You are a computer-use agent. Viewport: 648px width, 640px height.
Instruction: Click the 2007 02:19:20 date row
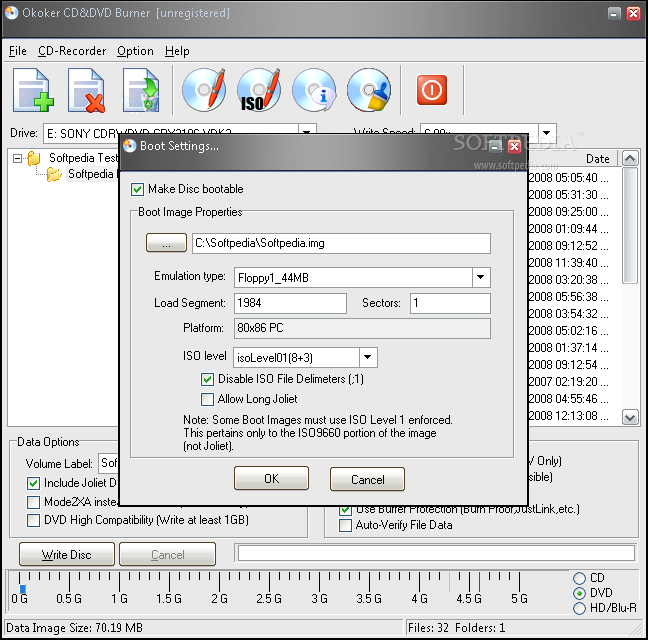(x=569, y=382)
